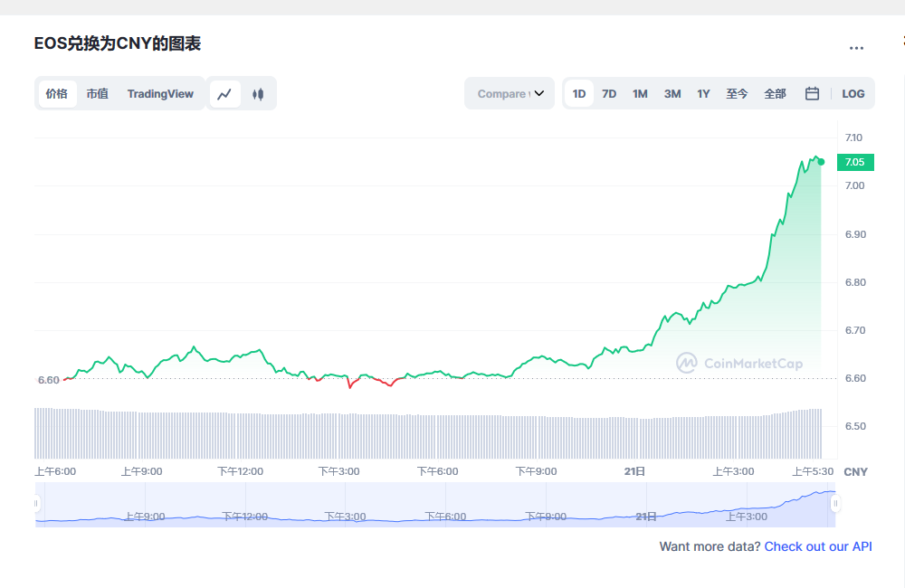Image resolution: width=905 pixels, height=588 pixels.
Task: Click the 21日 date label on main axis
Action: coord(634,471)
